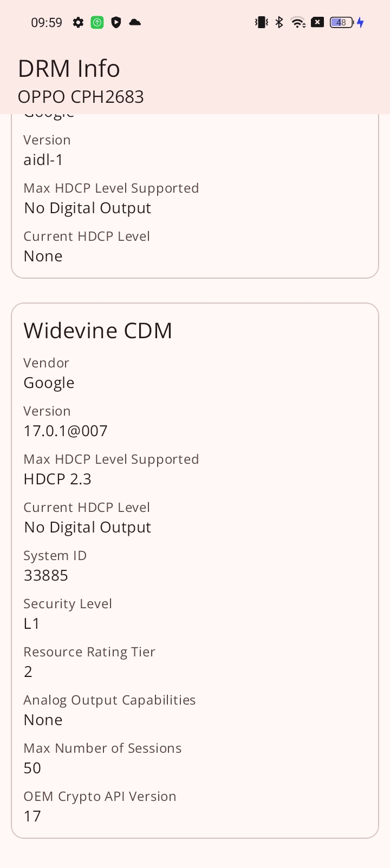This screenshot has width=390, height=868.
Task: Tap the System ID 33885 value
Action: click(46, 575)
